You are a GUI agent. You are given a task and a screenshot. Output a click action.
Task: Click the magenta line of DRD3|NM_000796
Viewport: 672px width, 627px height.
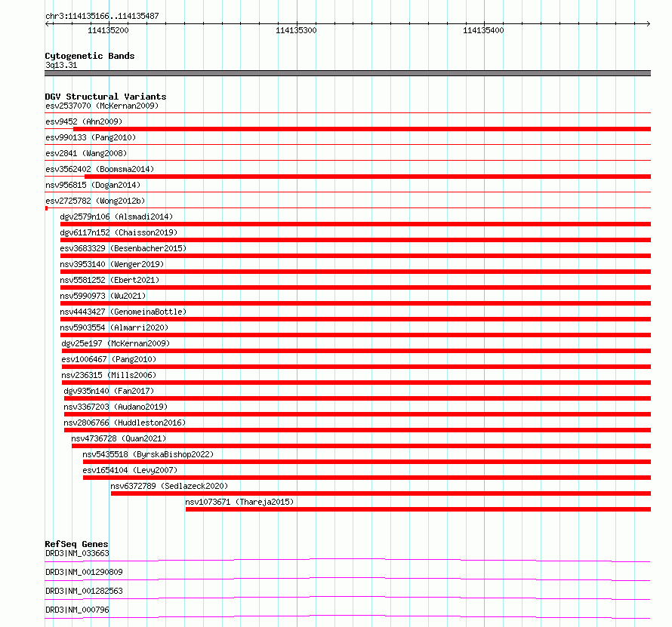click(x=347, y=616)
